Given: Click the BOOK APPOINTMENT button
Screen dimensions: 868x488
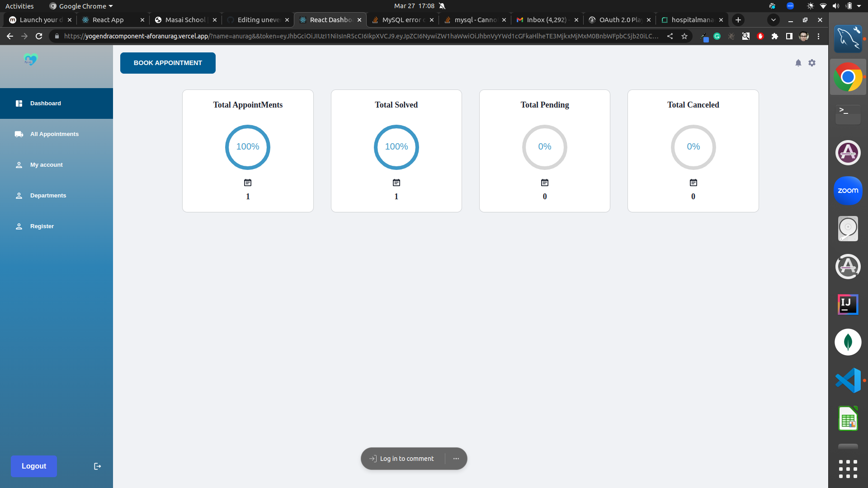Looking at the screenshot, I should pyautogui.click(x=167, y=63).
